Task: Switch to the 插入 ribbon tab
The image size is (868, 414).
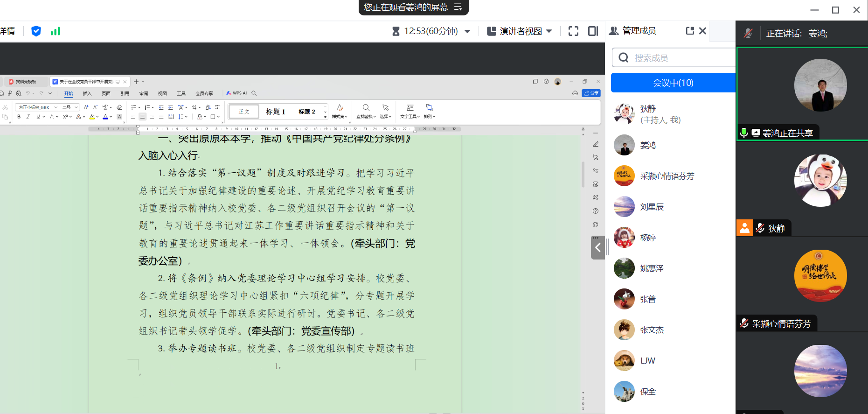Action: tap(87, 93)
